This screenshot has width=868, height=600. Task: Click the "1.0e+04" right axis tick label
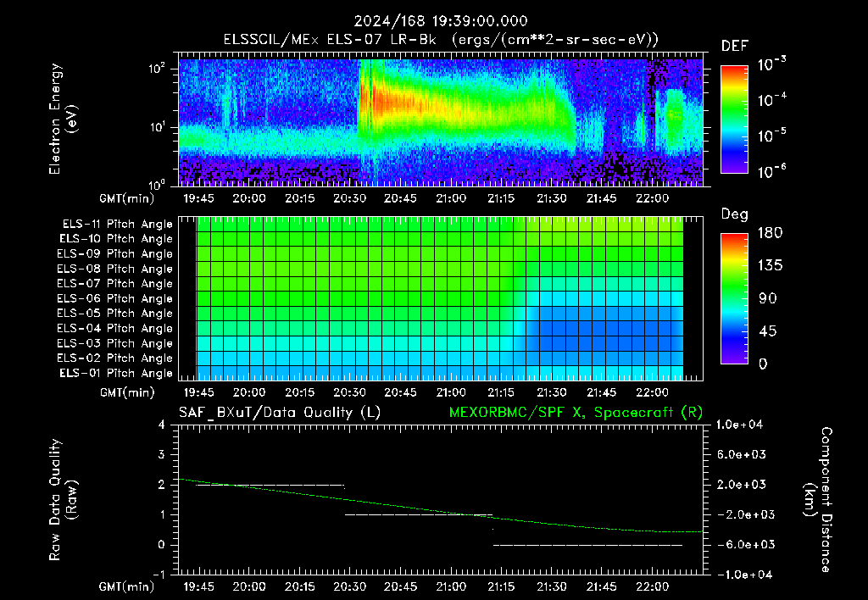pyautogui.click(x=739, y=425)
